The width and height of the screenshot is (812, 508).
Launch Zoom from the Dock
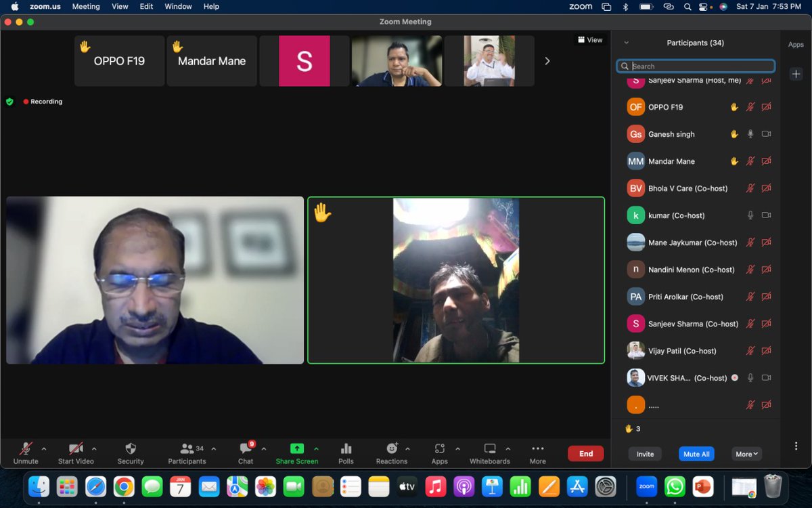(x=646, y=486)
